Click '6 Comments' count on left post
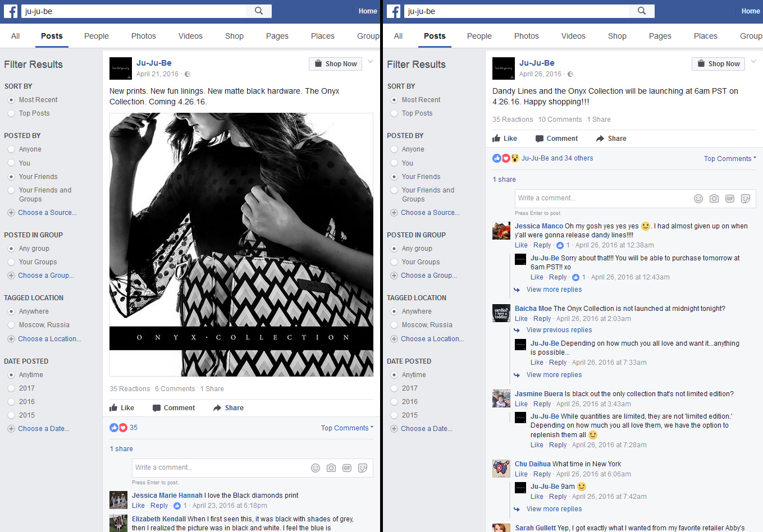Viewport: 763px width, 532px height. 175,389
